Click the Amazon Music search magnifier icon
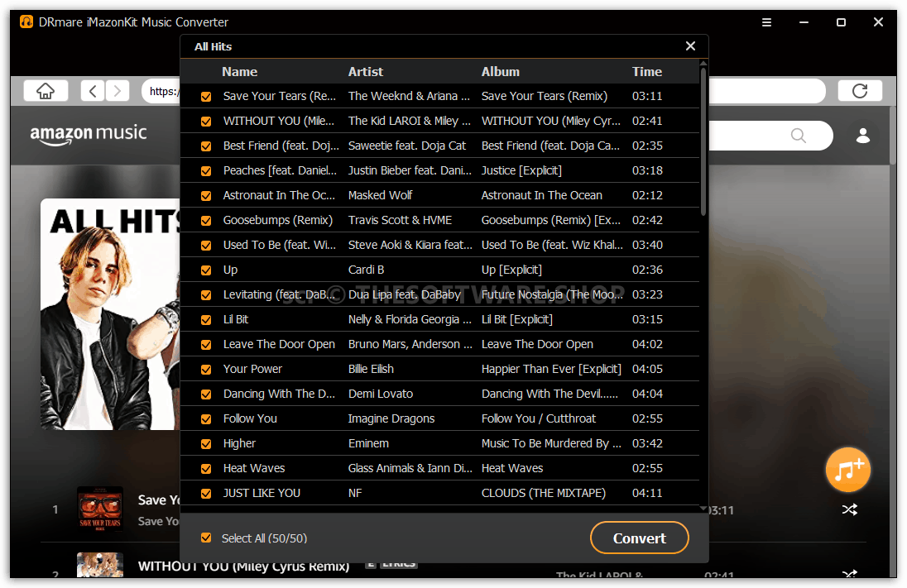Screen dimensions: 907x588 click(799, 136)
